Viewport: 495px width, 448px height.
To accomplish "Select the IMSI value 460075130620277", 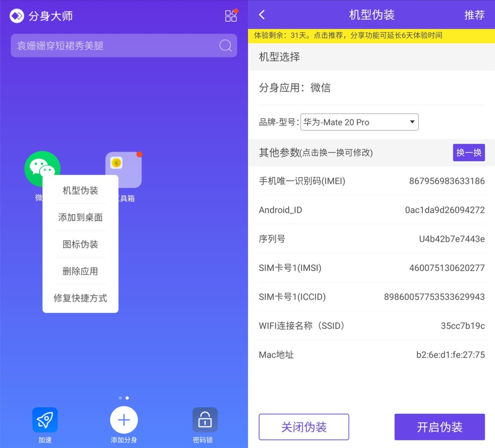I will click(446, 268).
